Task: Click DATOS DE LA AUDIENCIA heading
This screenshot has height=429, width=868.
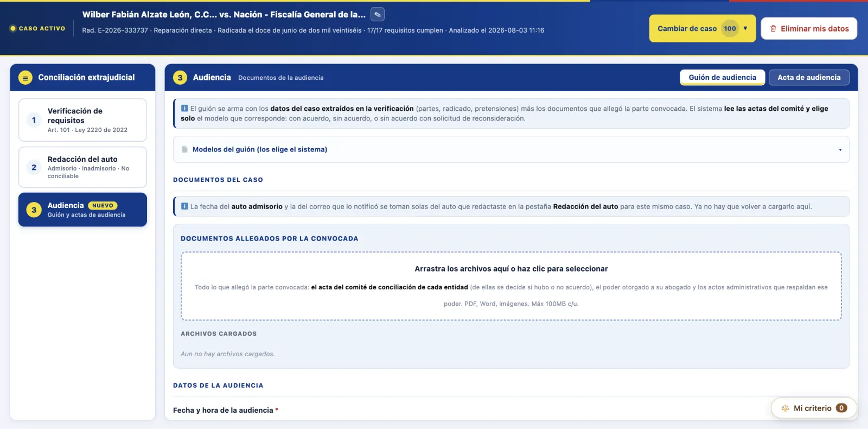Action: [218, 386]
